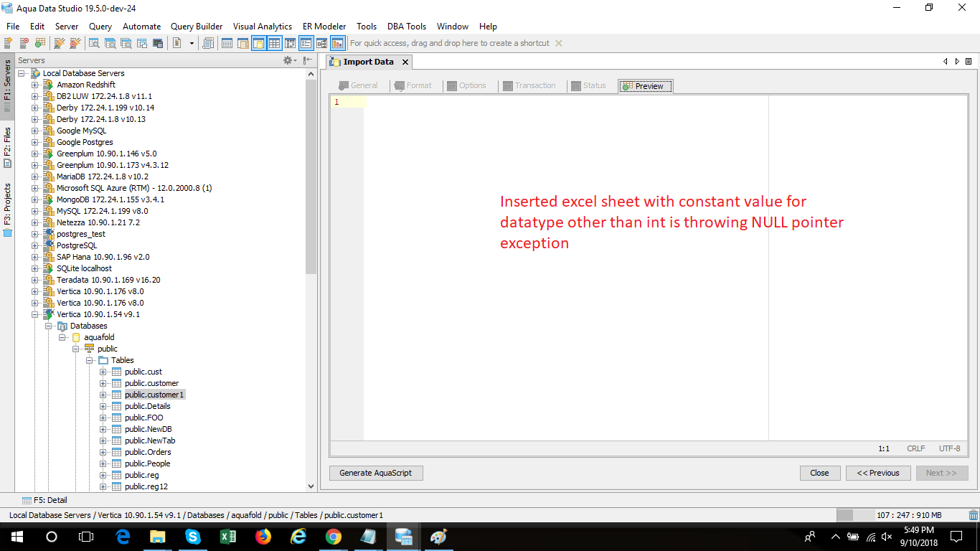Screen dimensions: 980x551
Task: Expand the public.cust table node
Action: coord(103,372)
